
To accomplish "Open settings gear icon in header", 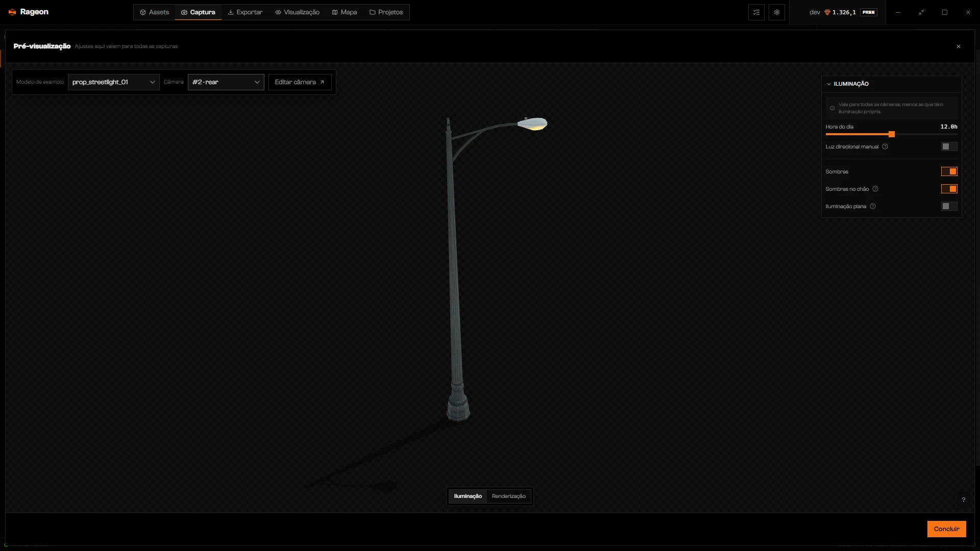I will (x=777, y=12).
